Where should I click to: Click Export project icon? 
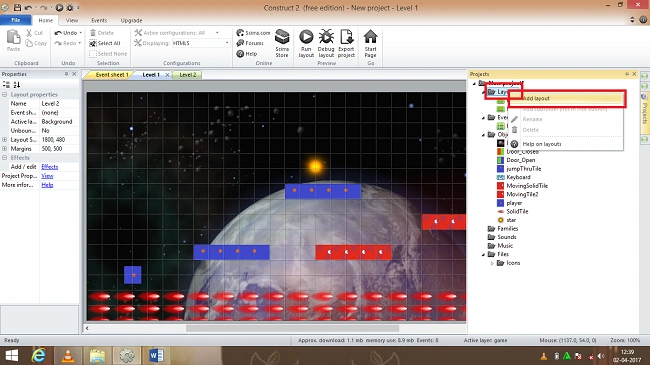(x=346, y=37)
